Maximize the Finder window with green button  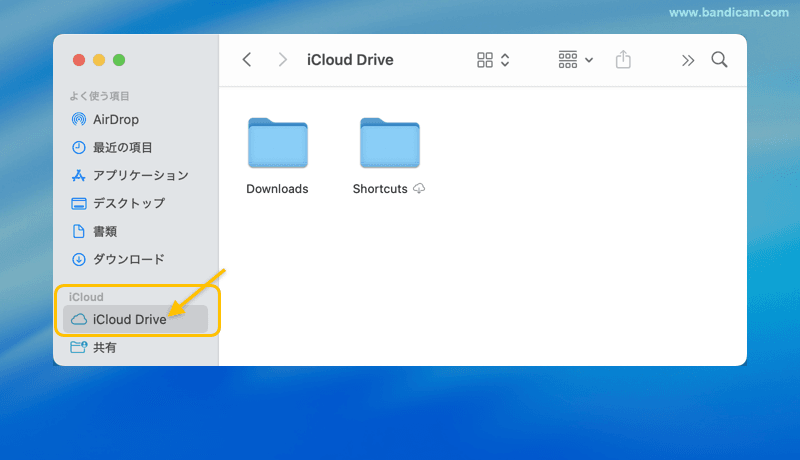[119, 60]
